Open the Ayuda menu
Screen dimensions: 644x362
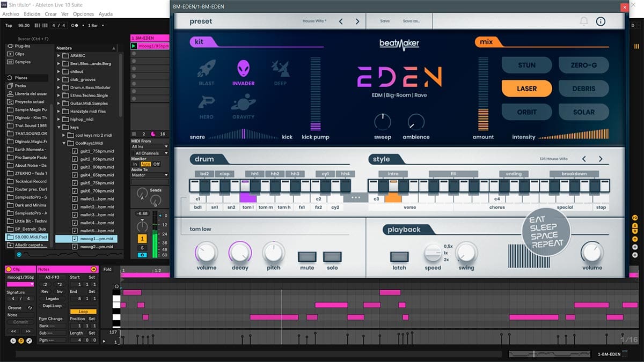click(106, 14)
